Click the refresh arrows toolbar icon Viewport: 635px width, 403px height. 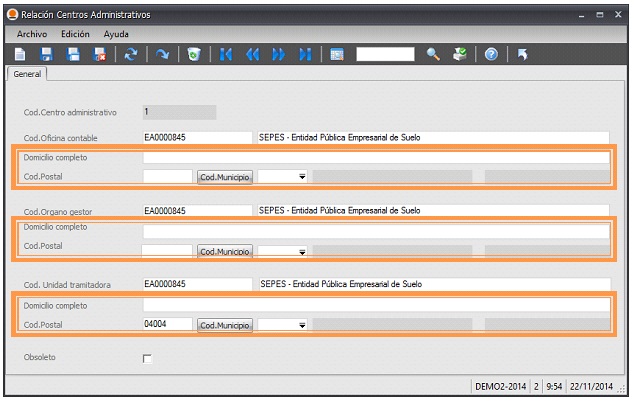tap(130, 54)
